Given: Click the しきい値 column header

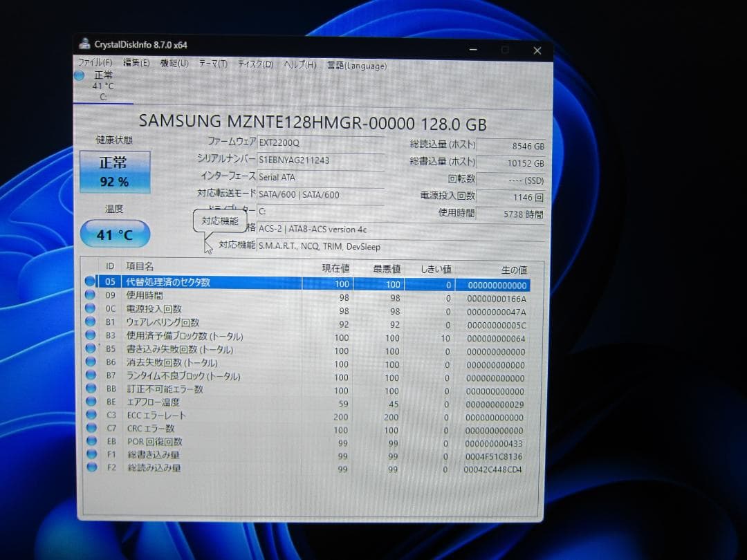Looking at the screenshot, I should click(x=436, y=270).
